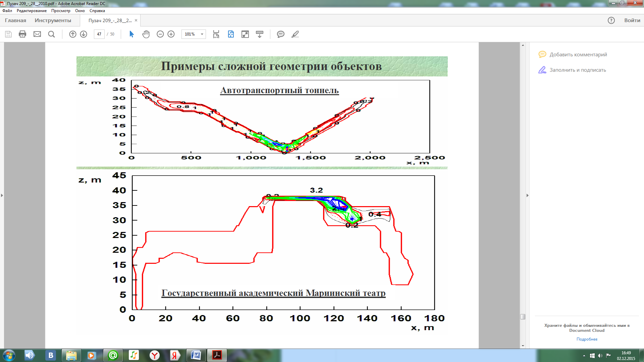Viewport: 644px width, 362px height.
Task: Click Войти to sign in
Action: coord(632,20)
